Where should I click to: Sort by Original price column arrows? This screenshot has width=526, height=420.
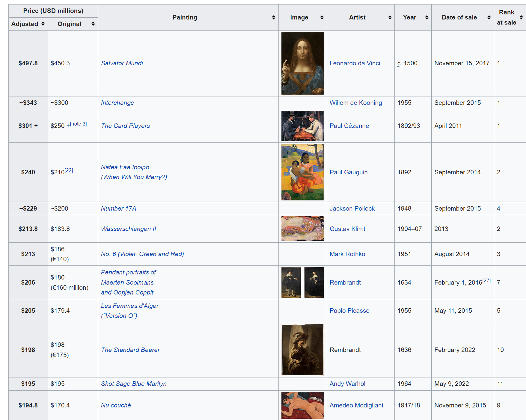click(93, 24)
